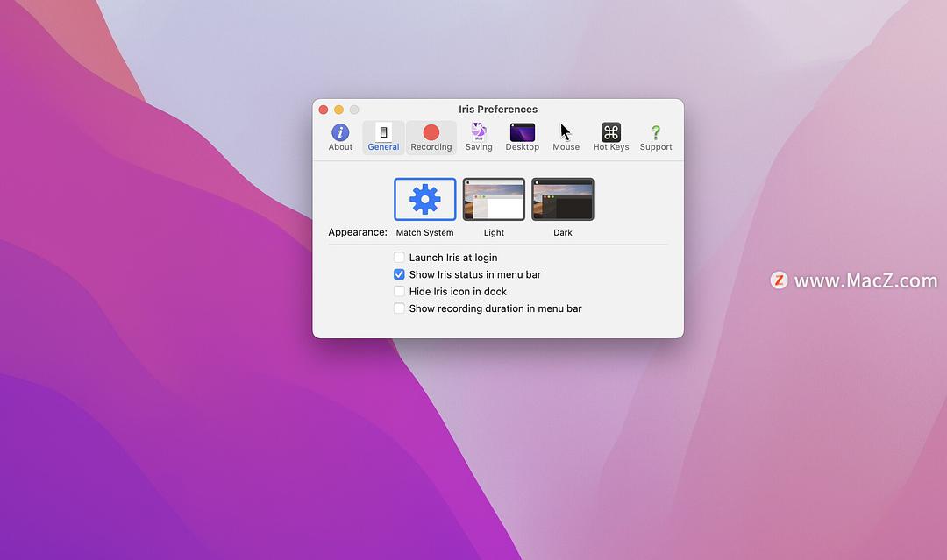Select the General toolbar tab

tap(383, 138)
